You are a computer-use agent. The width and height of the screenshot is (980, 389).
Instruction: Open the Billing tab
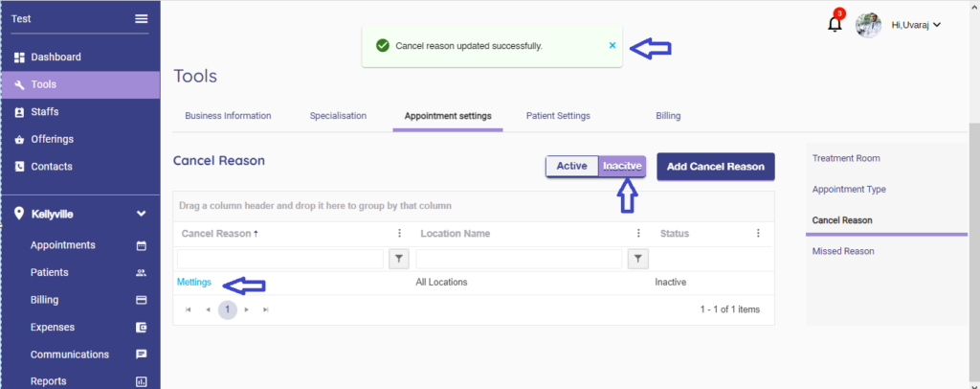click(x=668, y=116)
